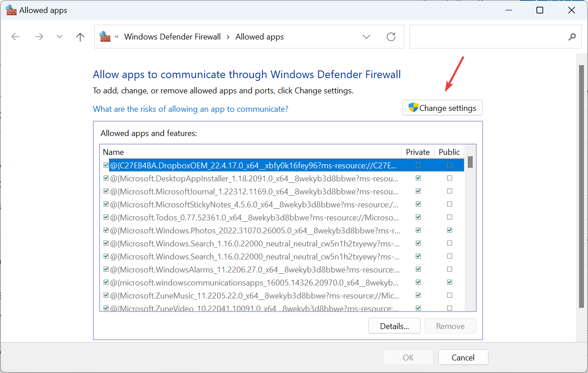
Task: Click the window's main vertical scrollbar
Action: coord(581,186)
